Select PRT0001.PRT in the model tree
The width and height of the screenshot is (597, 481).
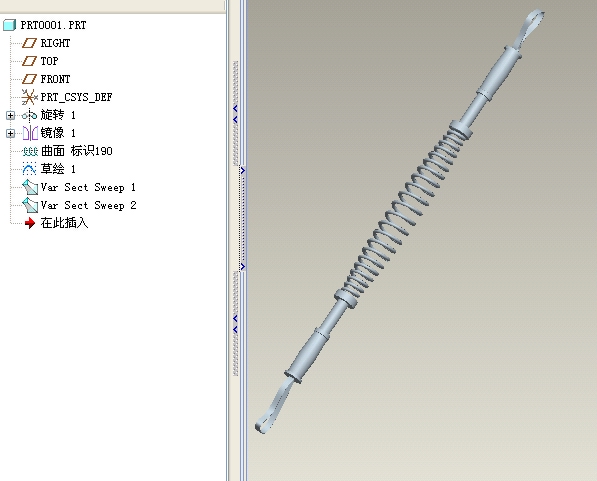(53, 25)
